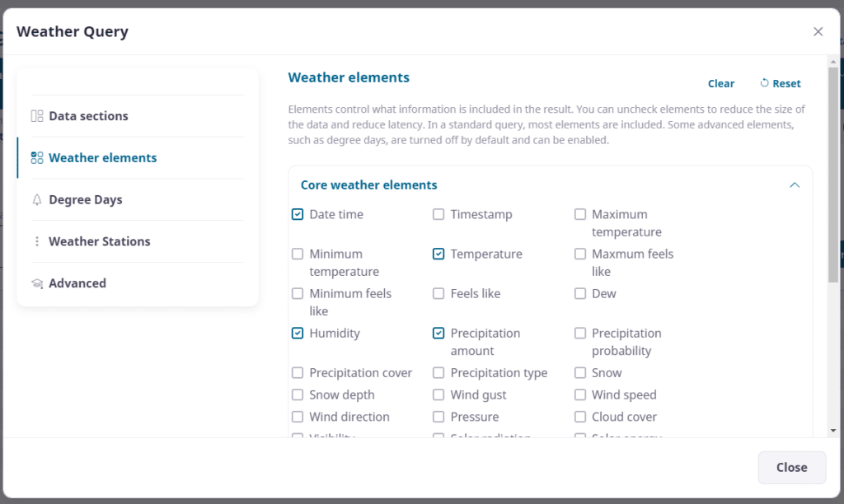Enable Maximum temperature

tap(580, 214)
